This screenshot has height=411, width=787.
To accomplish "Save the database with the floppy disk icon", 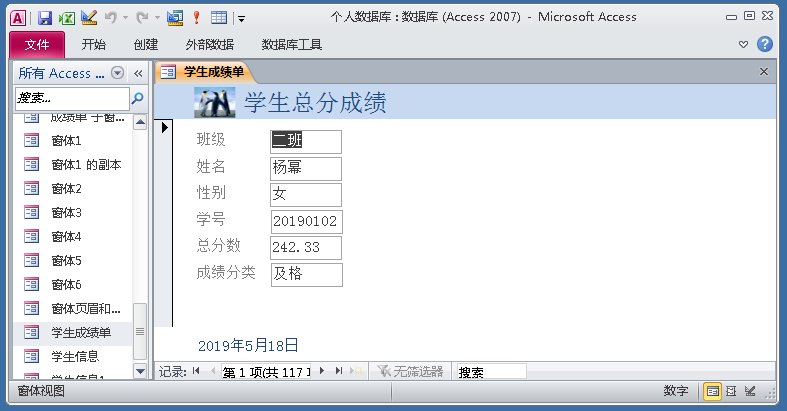I will tap(45, 19).
